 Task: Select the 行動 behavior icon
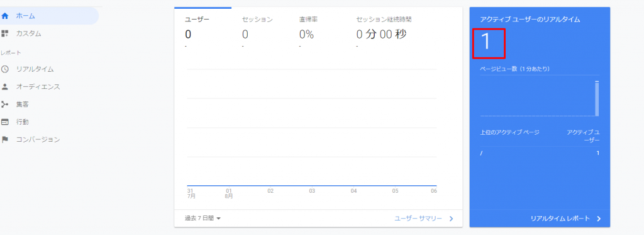5,122
